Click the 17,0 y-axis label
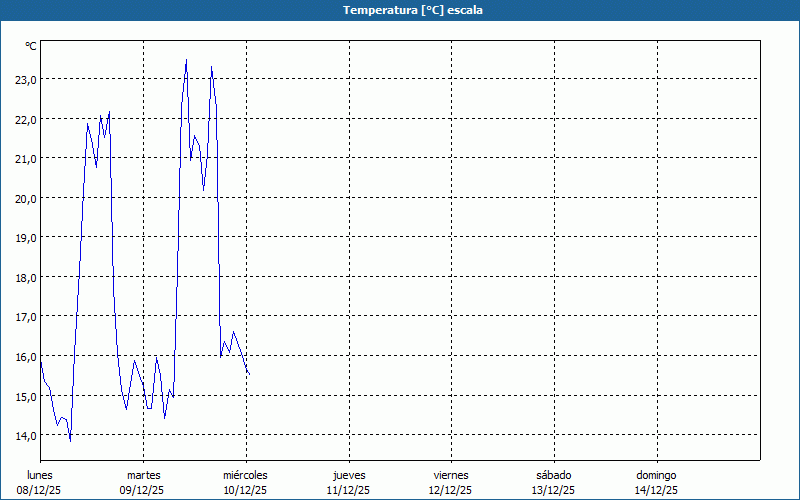This screenshot has width=800, height=500. (x=26, y=317)
